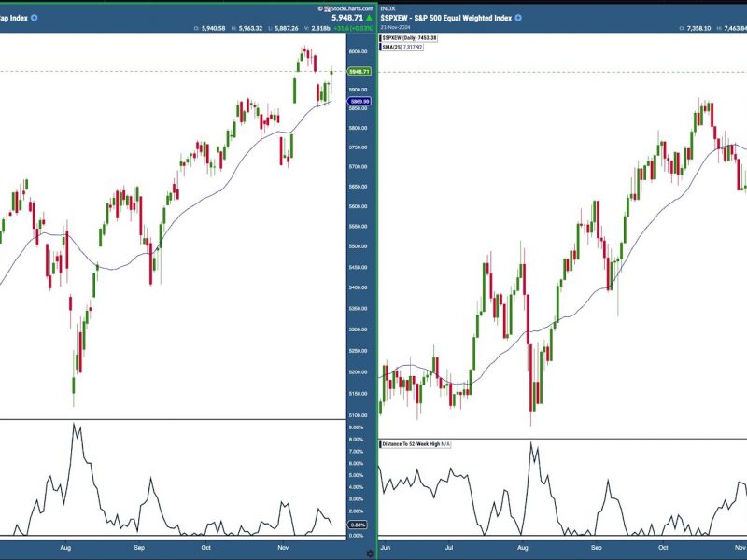Viewport: 747px width, 560px height.
Task: Click the $SPXEW - S&P 500 Equal Weighted Index title
Action: (x=446, y=18)
